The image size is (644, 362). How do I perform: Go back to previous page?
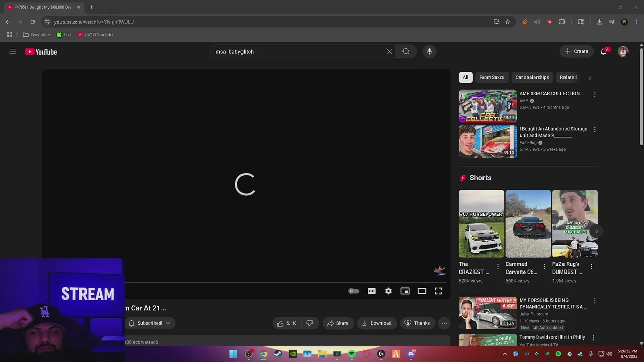8,22
